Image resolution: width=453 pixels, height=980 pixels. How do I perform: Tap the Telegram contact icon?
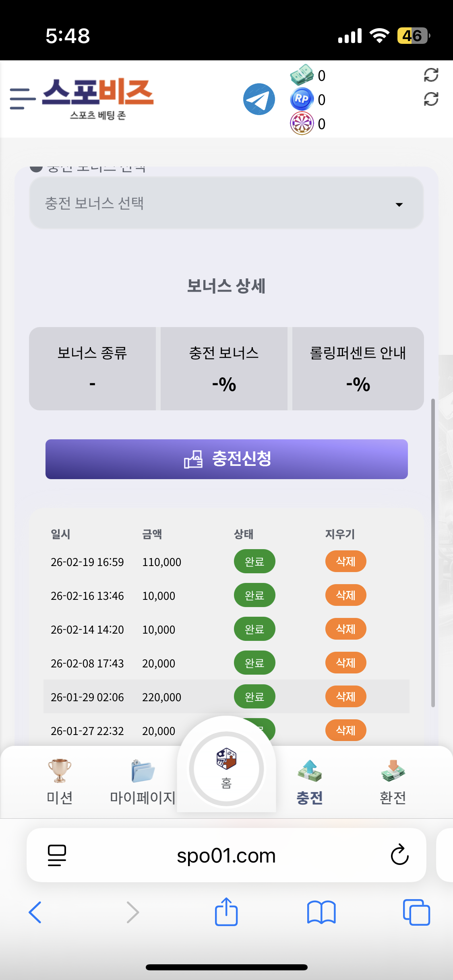click(x=259, y=99)
